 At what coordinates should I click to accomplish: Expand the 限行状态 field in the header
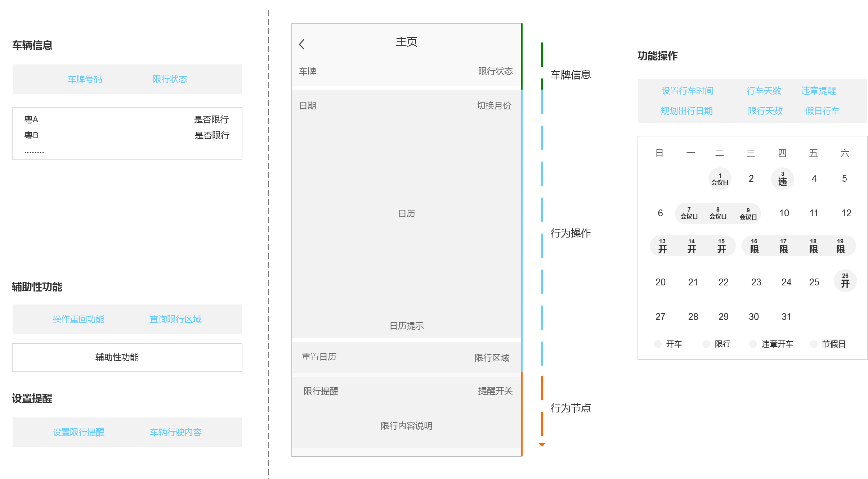point(495,71)
